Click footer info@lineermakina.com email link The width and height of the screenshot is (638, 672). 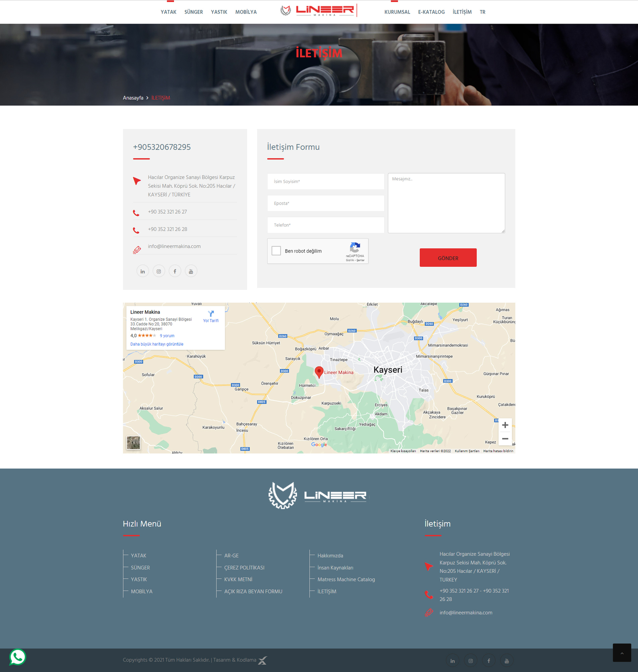466,613
